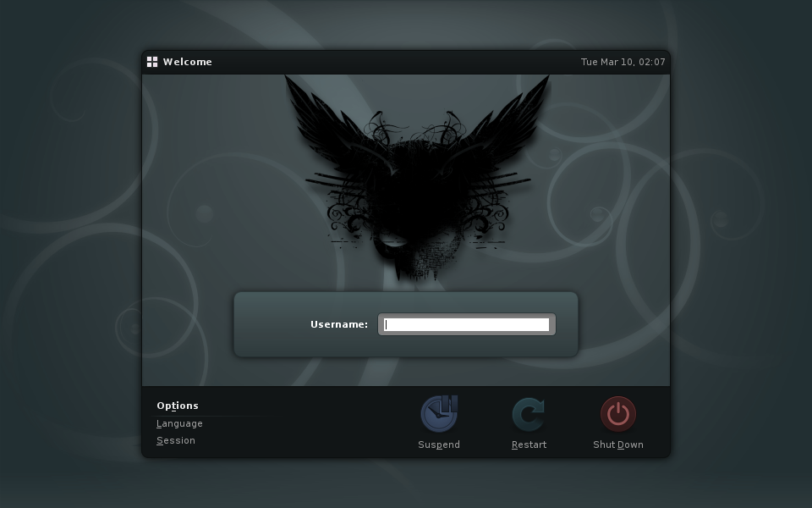812x508 pixels.
Task: Click the Restart text label
Action: (529, 444)
